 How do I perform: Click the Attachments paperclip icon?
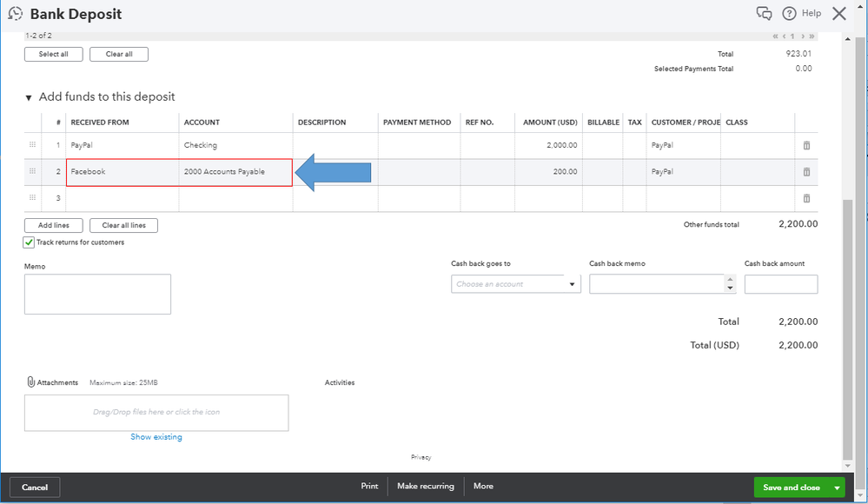tap(31, 382)
